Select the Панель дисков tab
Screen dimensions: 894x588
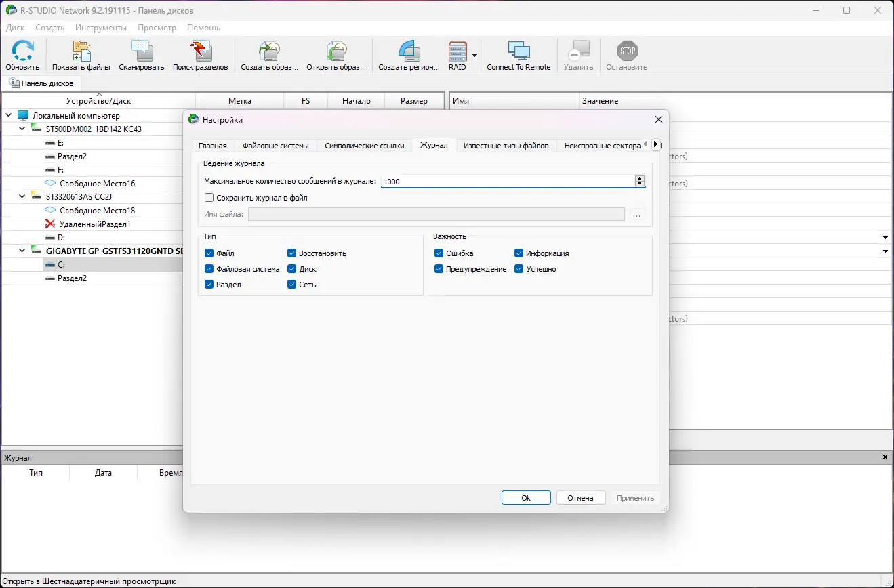41,83
